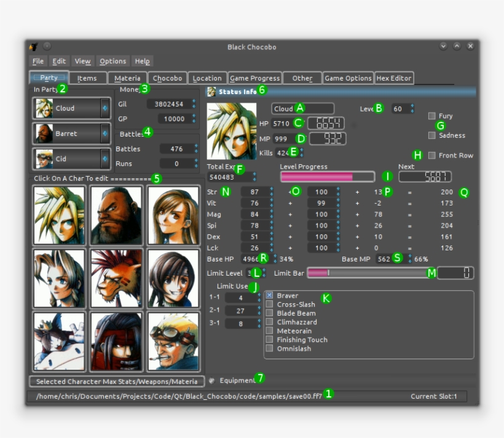Viewport: 504px width, 438px height.
Task: Open the File menu
Action: click(x=38, y=61)
